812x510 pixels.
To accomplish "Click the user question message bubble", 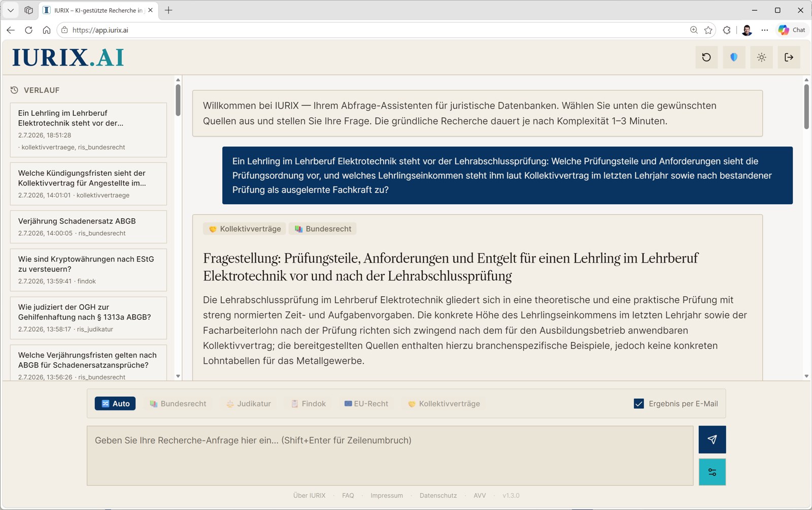I will click(507, 175).
